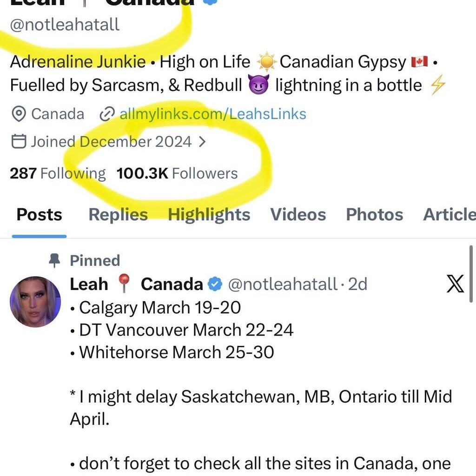This screenshot has height=476, width=476.
Task: View the 100.3K Followers list
Action: click(177, 173)
